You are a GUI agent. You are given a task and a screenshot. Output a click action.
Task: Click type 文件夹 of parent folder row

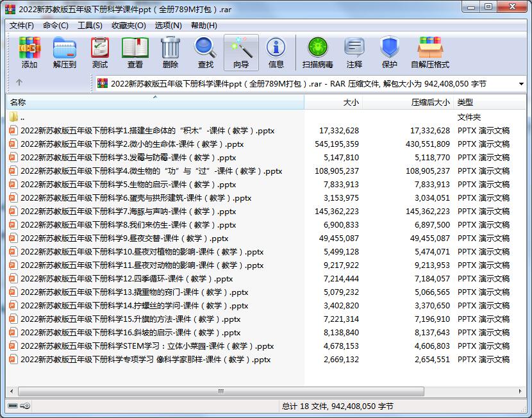[x=469, y=117]
